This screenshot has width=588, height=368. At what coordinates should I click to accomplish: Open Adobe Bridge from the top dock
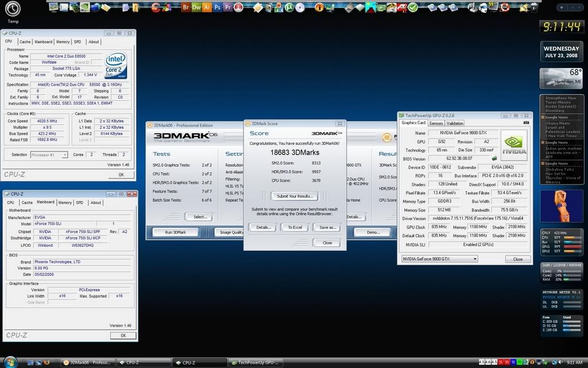pos(185,7)
